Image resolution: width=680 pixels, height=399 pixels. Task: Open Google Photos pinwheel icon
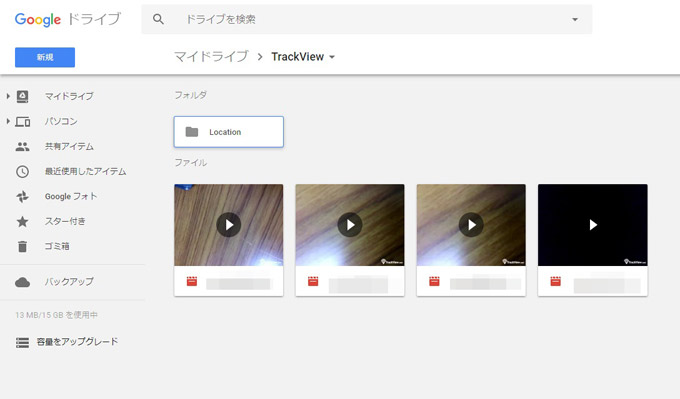[23, 196]
